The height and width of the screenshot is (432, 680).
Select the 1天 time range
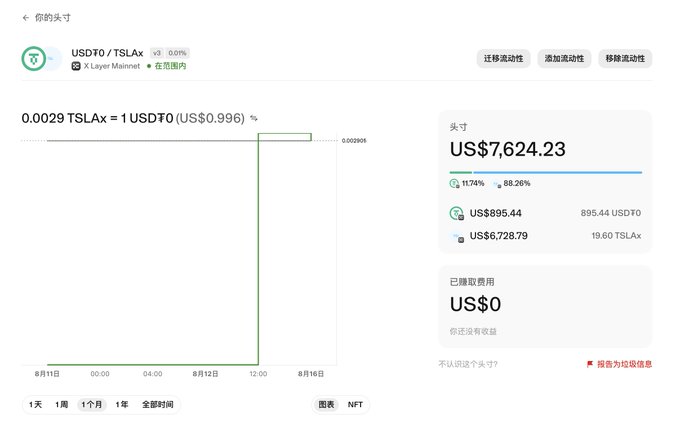pos(36,405)
